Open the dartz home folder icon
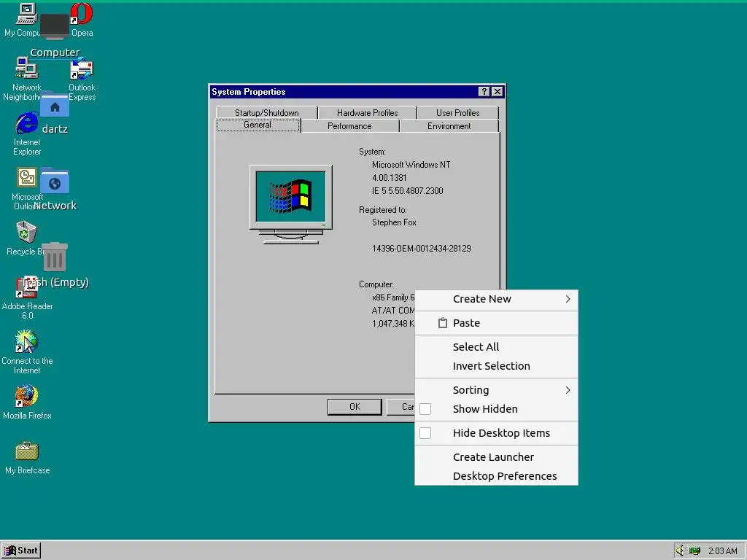Viewport: 747px width, 560px height. (x=54, y=104)
